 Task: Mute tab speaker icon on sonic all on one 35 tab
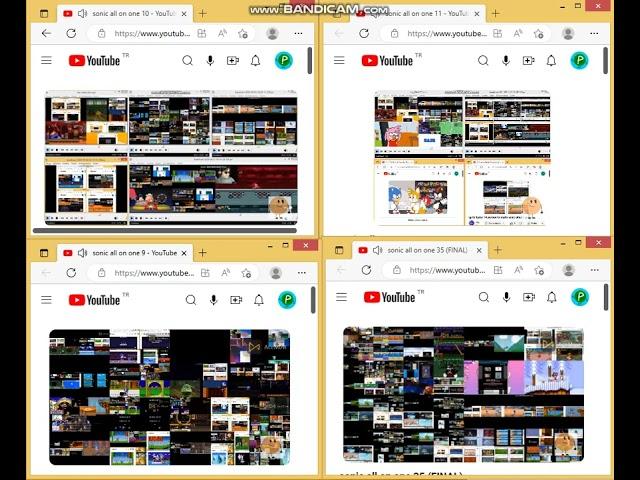click(378, 250)
